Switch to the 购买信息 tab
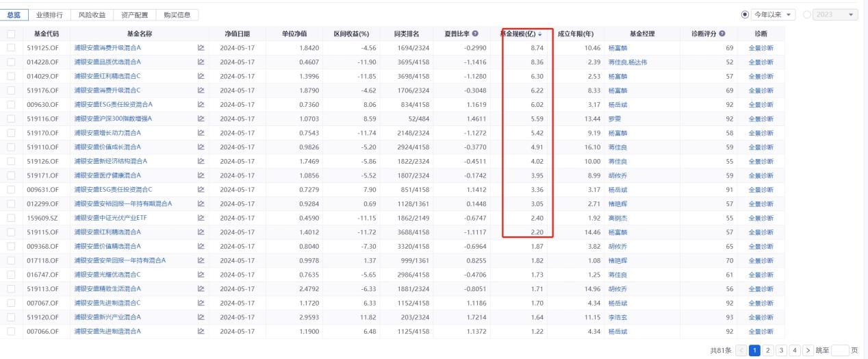The image size is (868, 359). click(177, 14)
